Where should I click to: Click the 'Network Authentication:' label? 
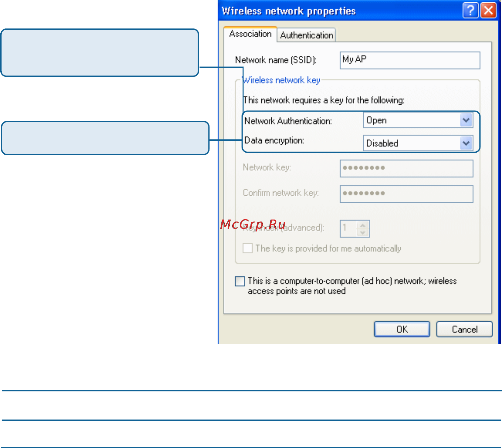click(x=288, y=121)
